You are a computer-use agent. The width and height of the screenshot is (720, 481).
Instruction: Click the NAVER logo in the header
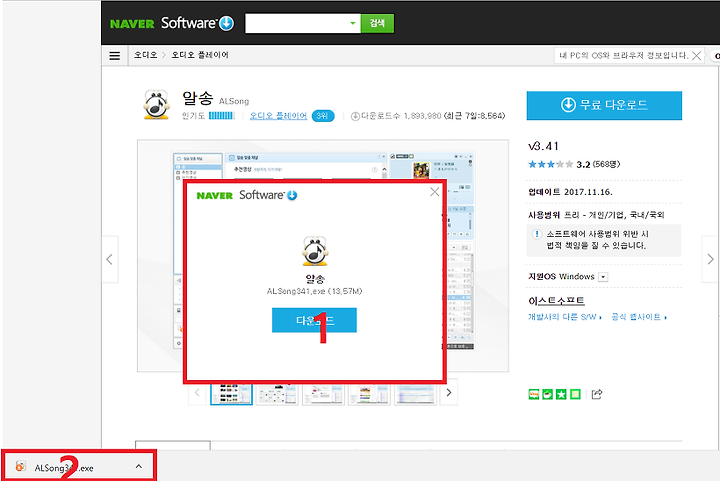coord(132,23)
